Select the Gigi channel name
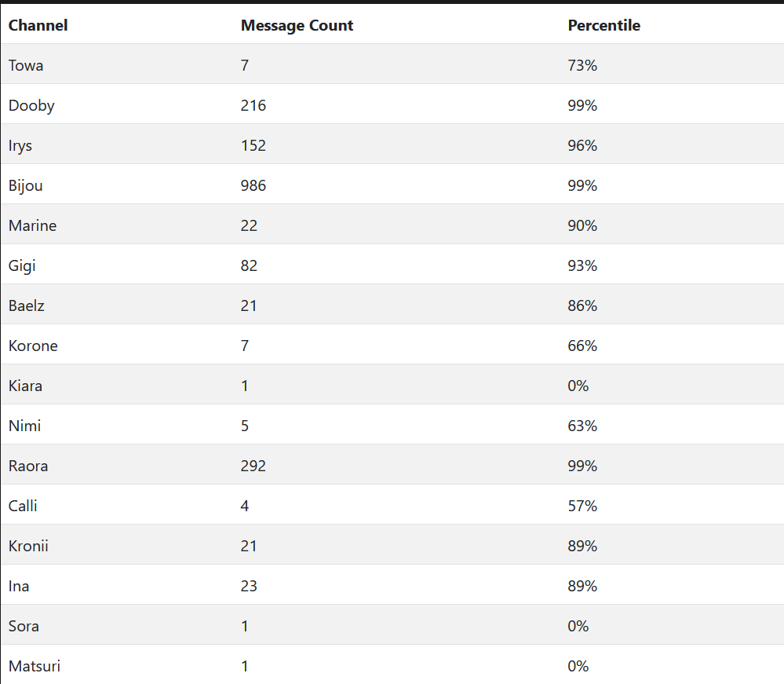784x684 pixels. click(x=22, y=265)
